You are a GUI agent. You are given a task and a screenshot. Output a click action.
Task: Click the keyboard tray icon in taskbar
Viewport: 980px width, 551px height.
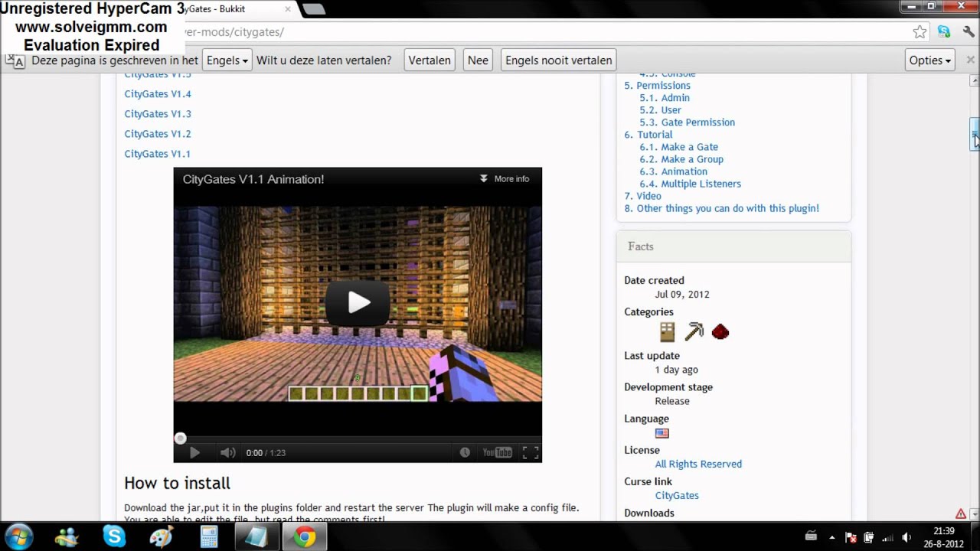[812, 537]
